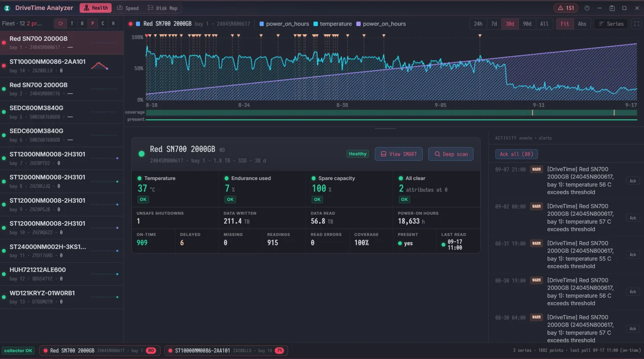Image resolution: width=644 pixels, height=359 pixels.
Task: Select the WD121KRYZ-01W0RB1 drive row
Action: coord(62,297)
